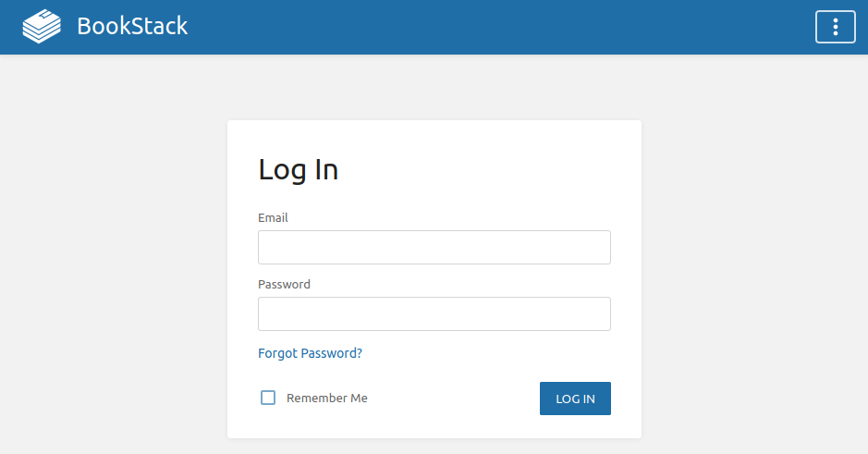
Task: Focus the Email input field
Action: pos(434,248)
